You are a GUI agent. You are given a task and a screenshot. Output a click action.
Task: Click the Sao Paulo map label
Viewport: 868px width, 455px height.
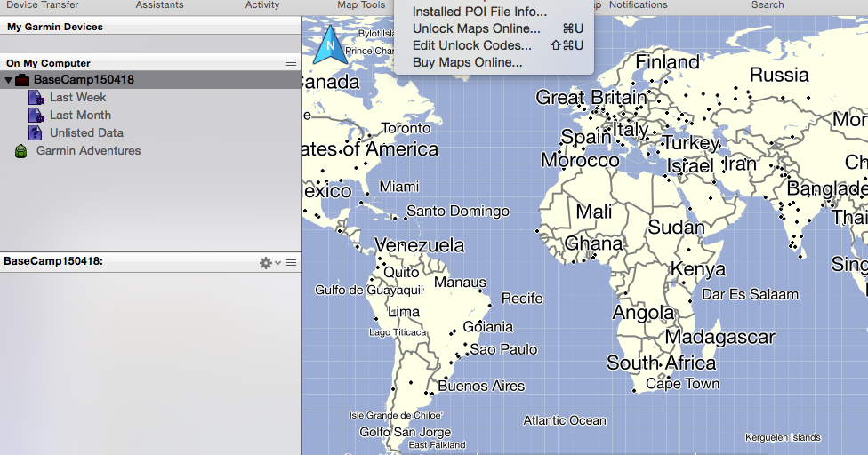[503, 349]
